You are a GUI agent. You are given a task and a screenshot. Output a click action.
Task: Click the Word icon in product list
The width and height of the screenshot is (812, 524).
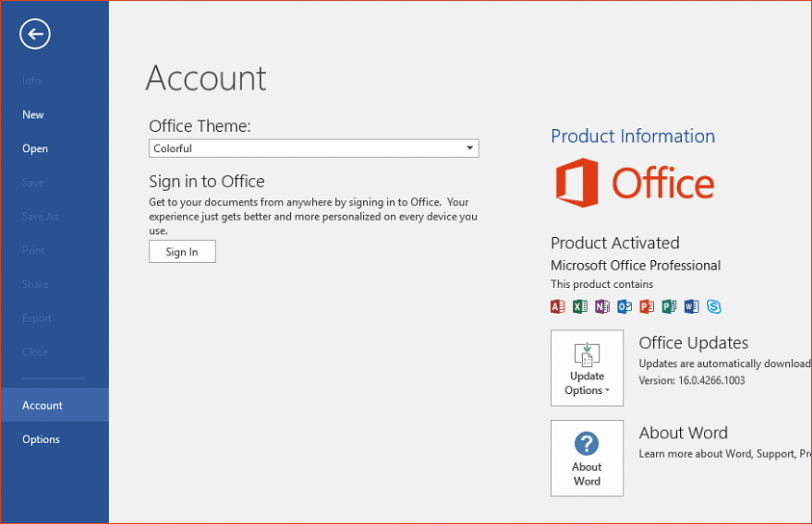691,307
